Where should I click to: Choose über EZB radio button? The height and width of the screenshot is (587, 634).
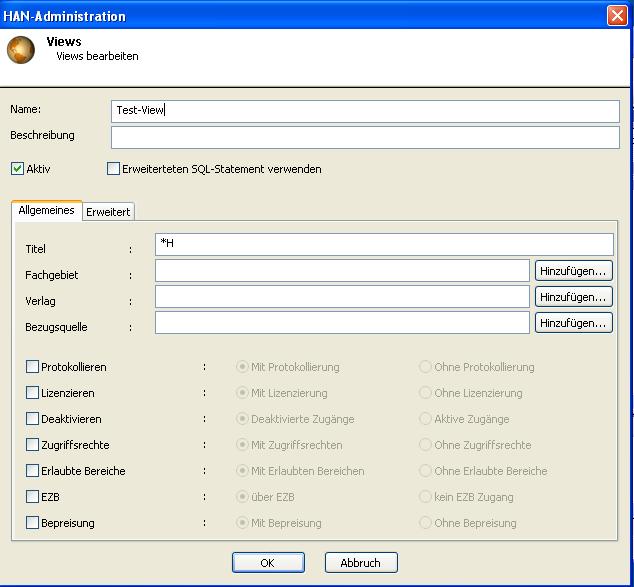[x=242, y=496]
